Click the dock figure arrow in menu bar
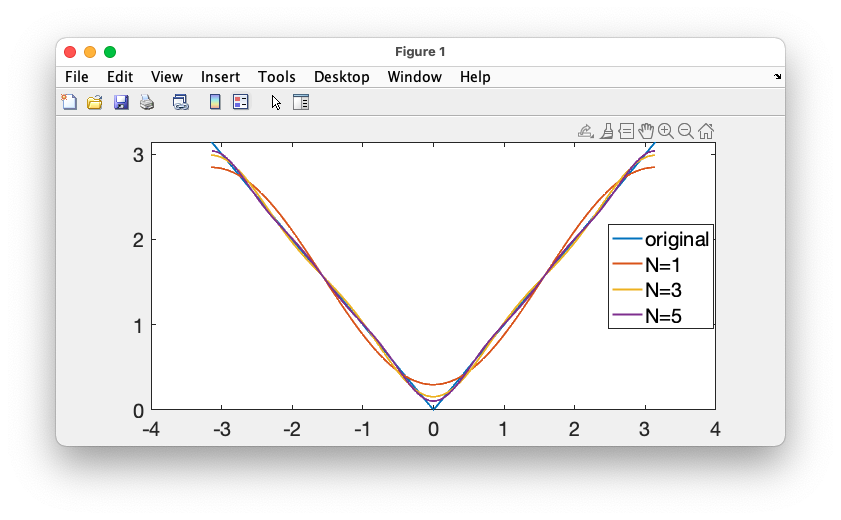 click(x=777, y=77)
